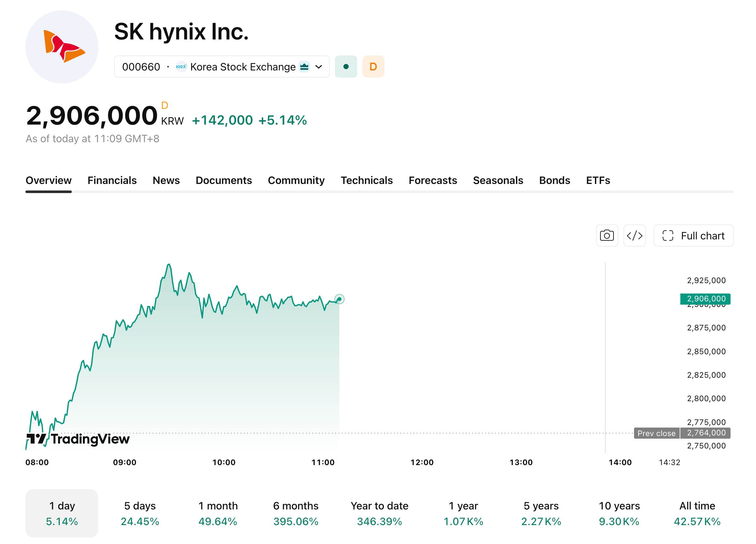Click the TradingView logo on chart

click(78, 439)
